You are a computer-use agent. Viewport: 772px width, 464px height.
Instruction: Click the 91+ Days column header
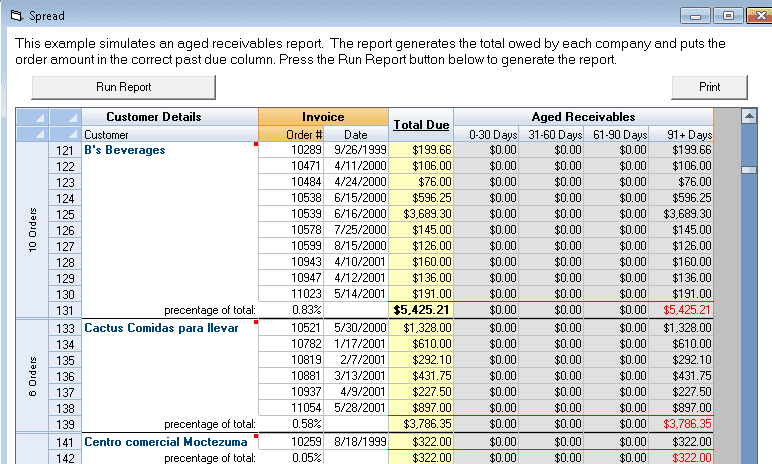(x=681, y=134)
